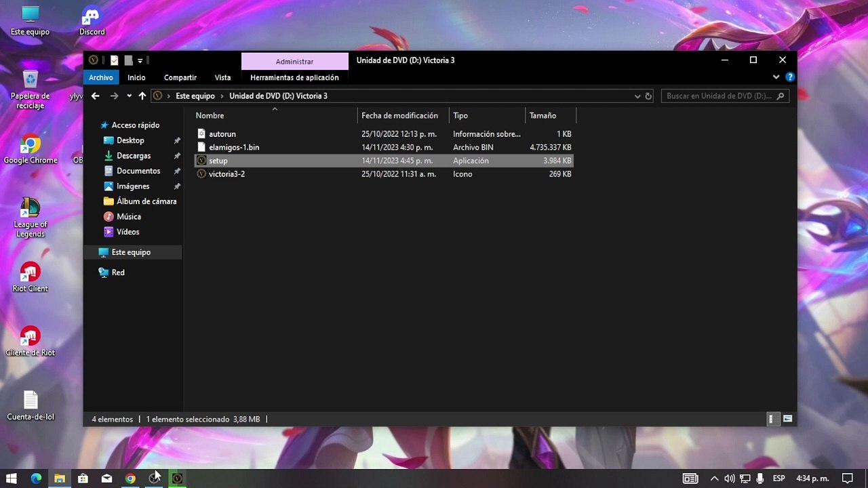868x488 pixels.
Task: Open the volume control in system tray
Action: click(x=730, y=479)
